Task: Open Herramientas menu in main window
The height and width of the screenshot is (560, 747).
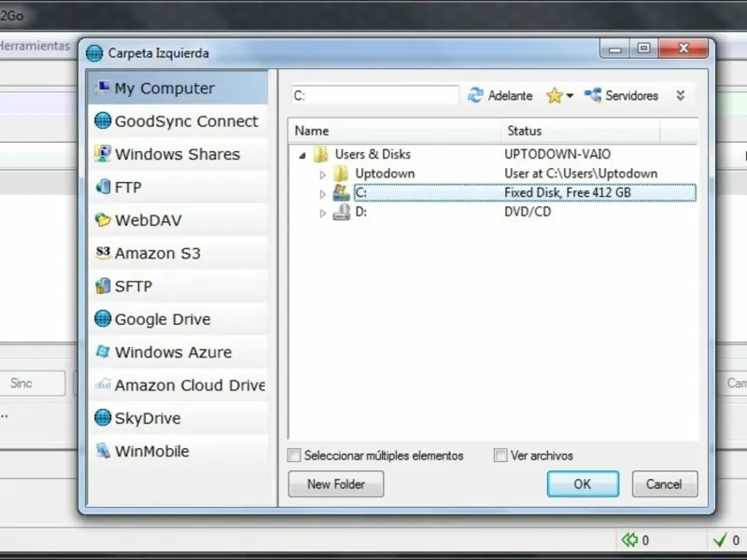Action: [x=35, y=46]
